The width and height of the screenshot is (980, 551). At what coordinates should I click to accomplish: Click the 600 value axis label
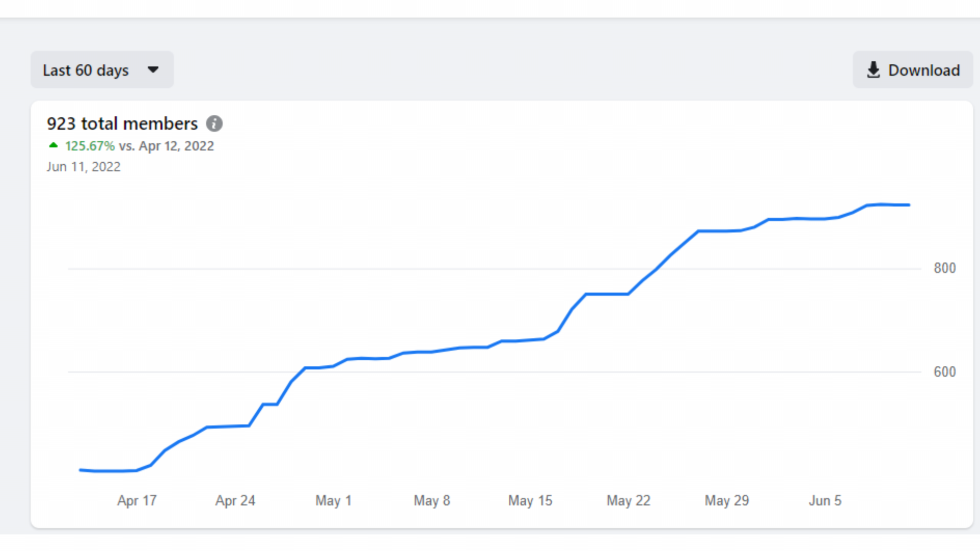[x=945, y=372]
